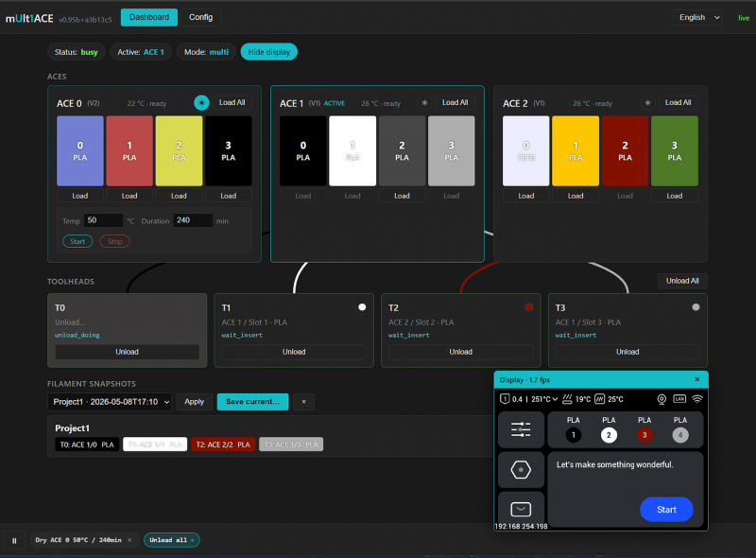This screenshot has height=558, width=756.
Task: Start drying on ACE 0
Action: pyautogui.click(x=77, y=241)
